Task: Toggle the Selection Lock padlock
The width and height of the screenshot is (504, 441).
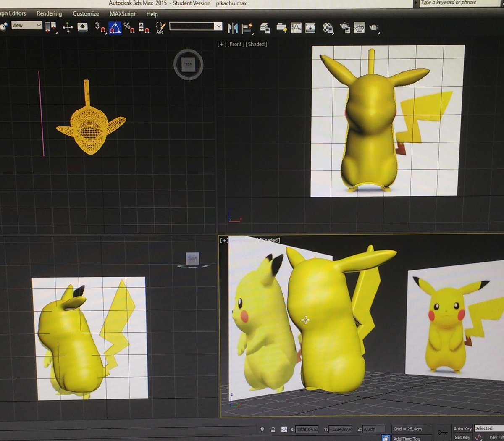Action: click(x=273, y=429)
